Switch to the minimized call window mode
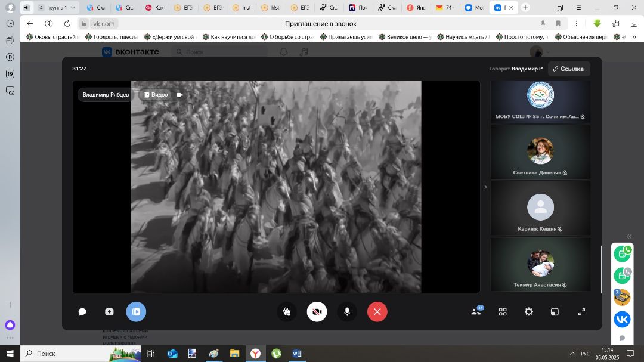644x362 pixels. [x=555, y=312]
